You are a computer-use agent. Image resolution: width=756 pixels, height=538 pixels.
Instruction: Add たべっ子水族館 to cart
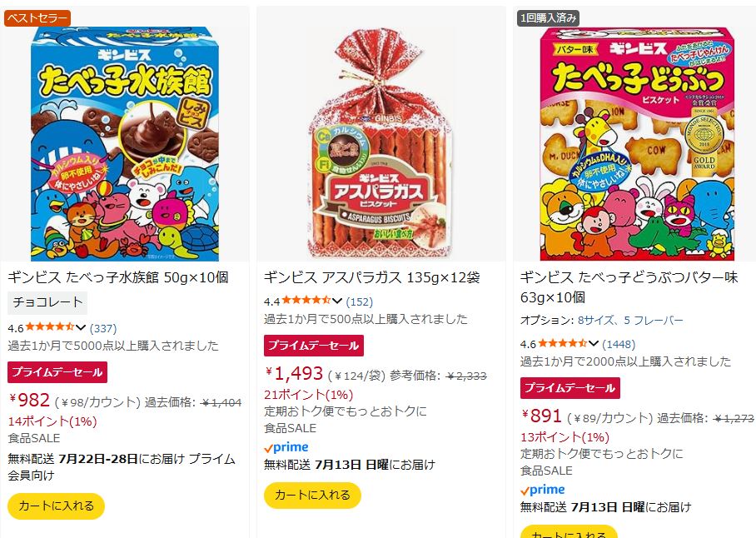pyautogui.click(x=56, y=506)
